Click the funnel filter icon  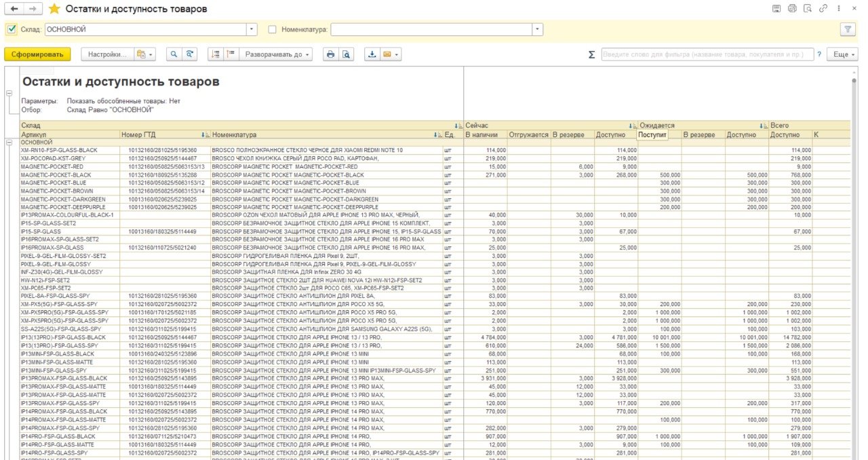(848, 29)
